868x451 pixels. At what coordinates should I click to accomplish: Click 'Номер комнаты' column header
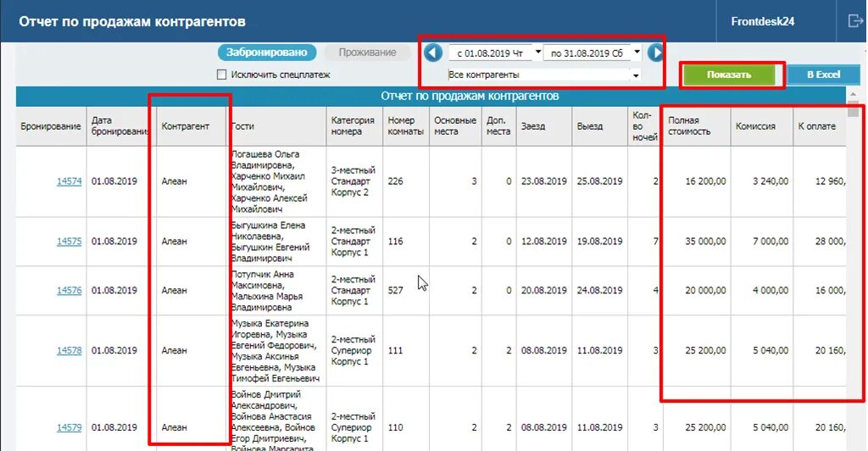(406, 126)
